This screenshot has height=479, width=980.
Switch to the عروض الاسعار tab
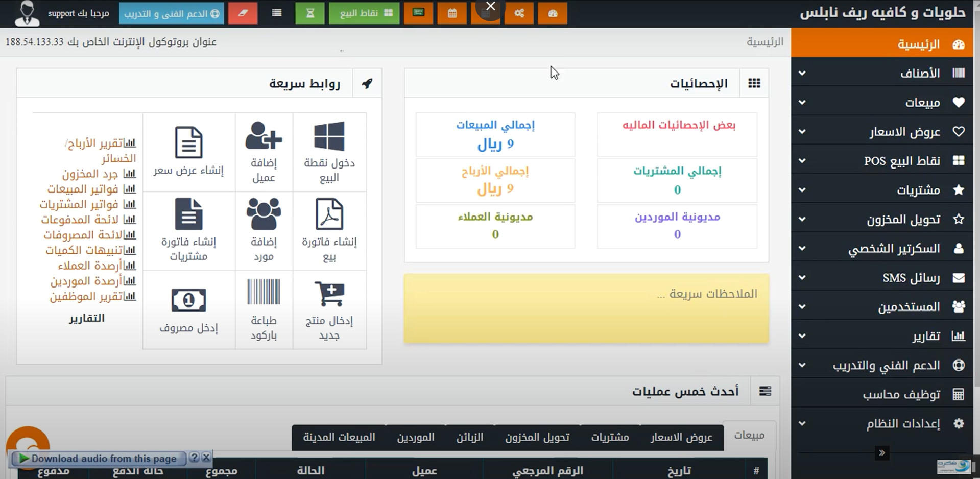point(681,438)
